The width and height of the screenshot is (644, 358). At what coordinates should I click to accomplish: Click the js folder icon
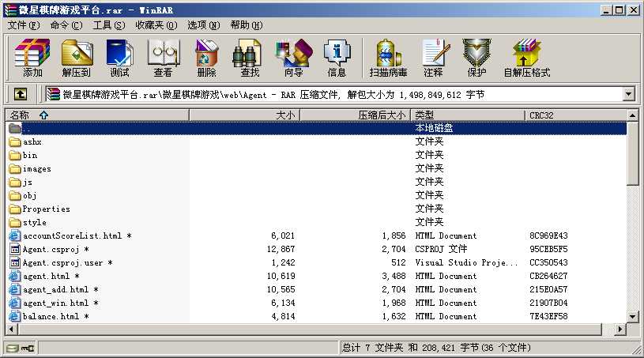pos(15,183)
